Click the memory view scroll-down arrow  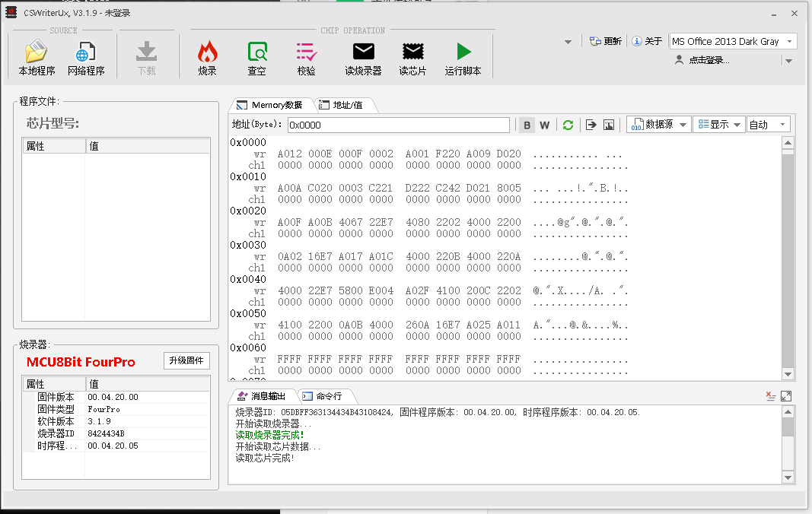[x=788, y=374]
